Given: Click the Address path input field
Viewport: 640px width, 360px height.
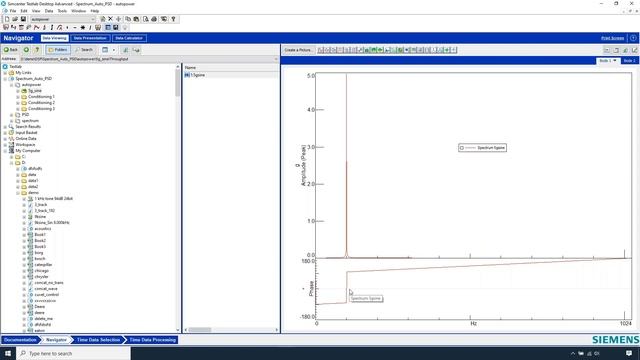Looking at the screenshot, I should [x=149, y=59].
